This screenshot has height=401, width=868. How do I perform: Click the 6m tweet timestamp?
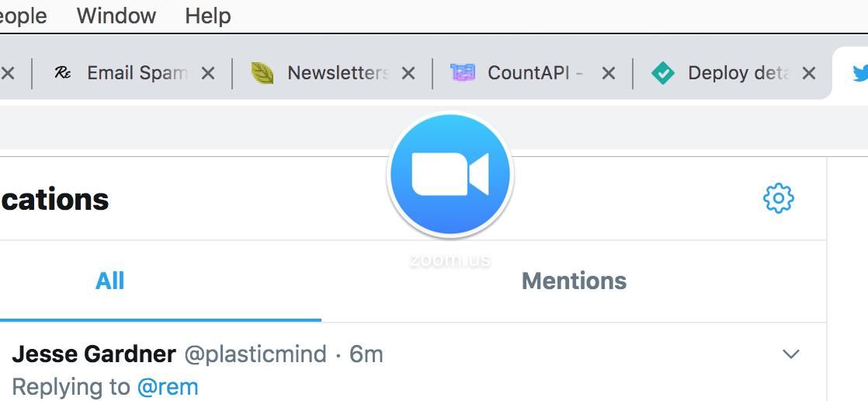click(x=366, y=354)
